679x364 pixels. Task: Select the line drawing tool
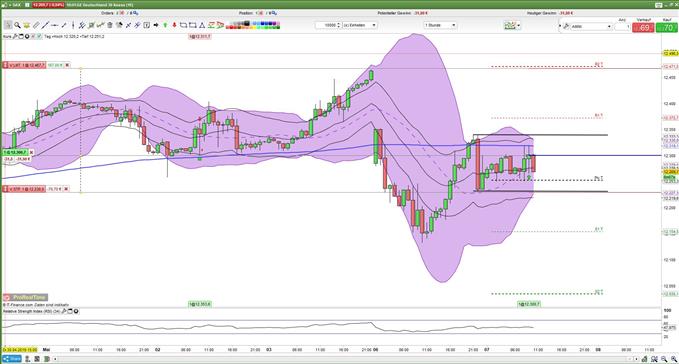pos(45,25)
